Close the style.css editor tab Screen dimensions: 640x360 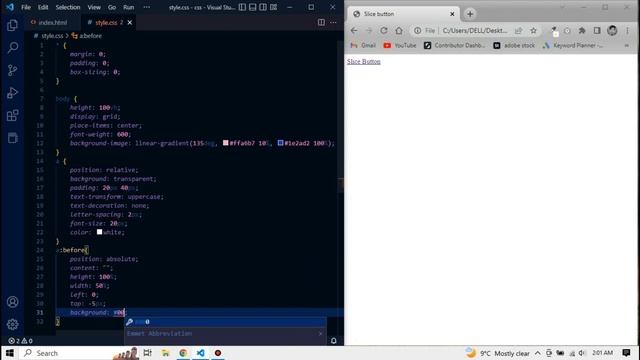130,22
